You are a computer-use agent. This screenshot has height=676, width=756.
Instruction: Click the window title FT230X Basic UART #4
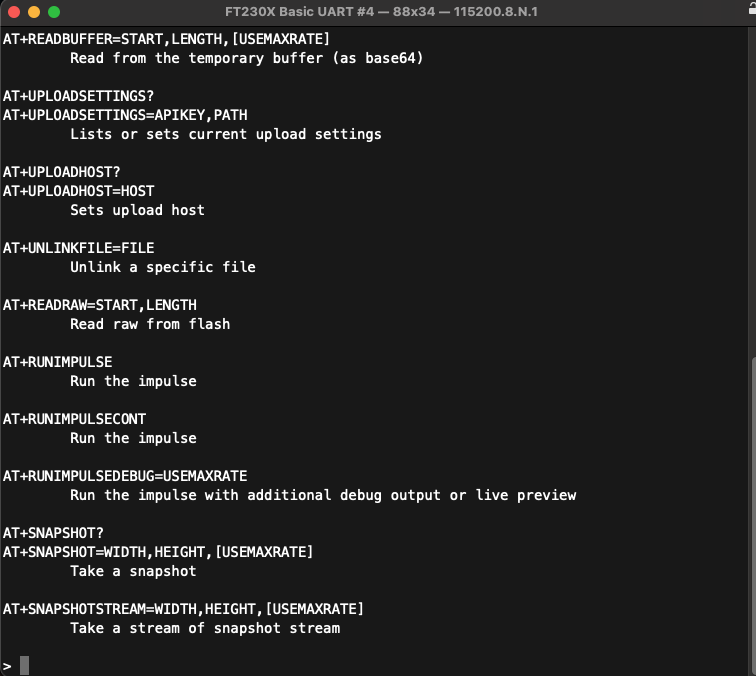pyautogui.click(x=299, y=12)
